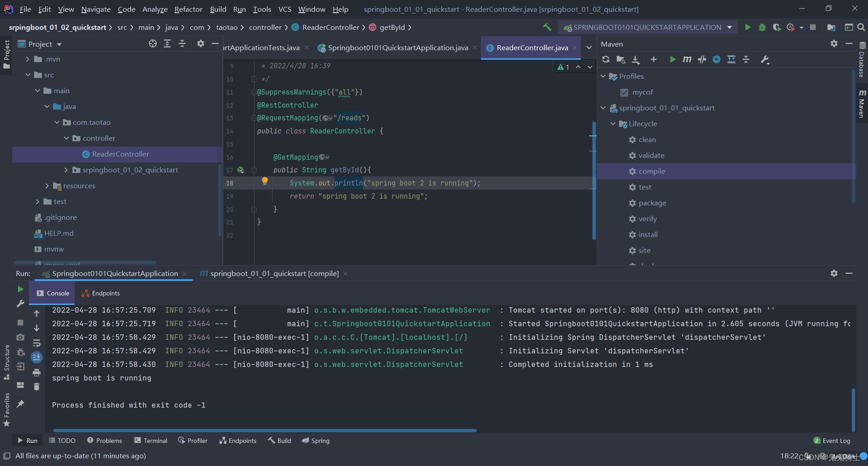Open the Refactor menu
The image size is (868, 466).
click(x=188, y=9)
